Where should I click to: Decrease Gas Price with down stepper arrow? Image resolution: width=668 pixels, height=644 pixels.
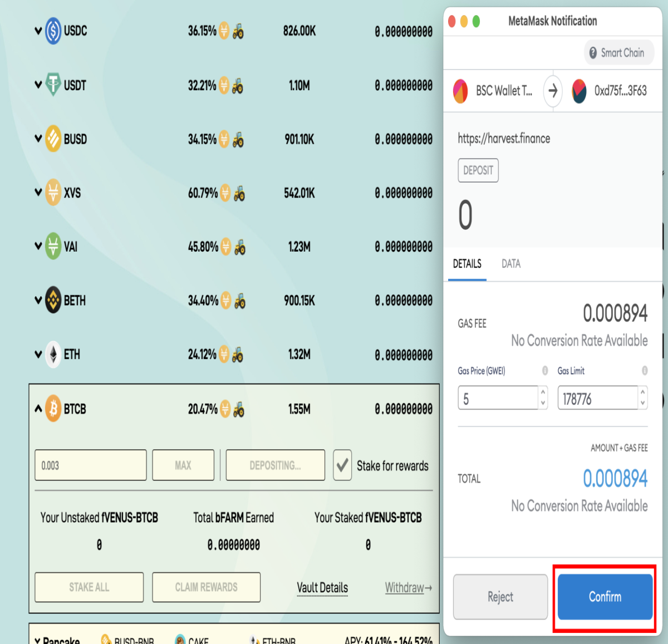point(543,404)
